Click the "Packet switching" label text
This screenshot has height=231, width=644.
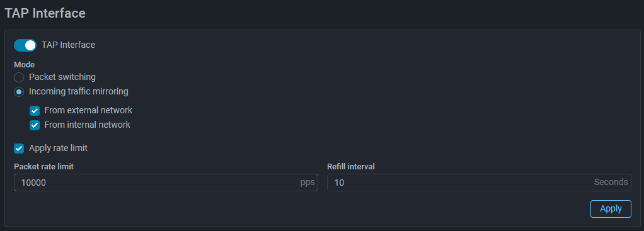tap(62, 77)
